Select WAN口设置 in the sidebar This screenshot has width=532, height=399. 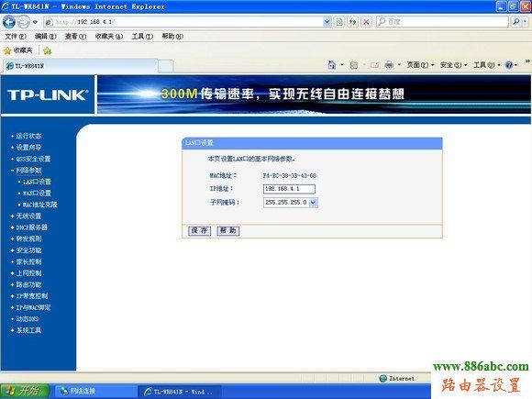pos(37,194)
